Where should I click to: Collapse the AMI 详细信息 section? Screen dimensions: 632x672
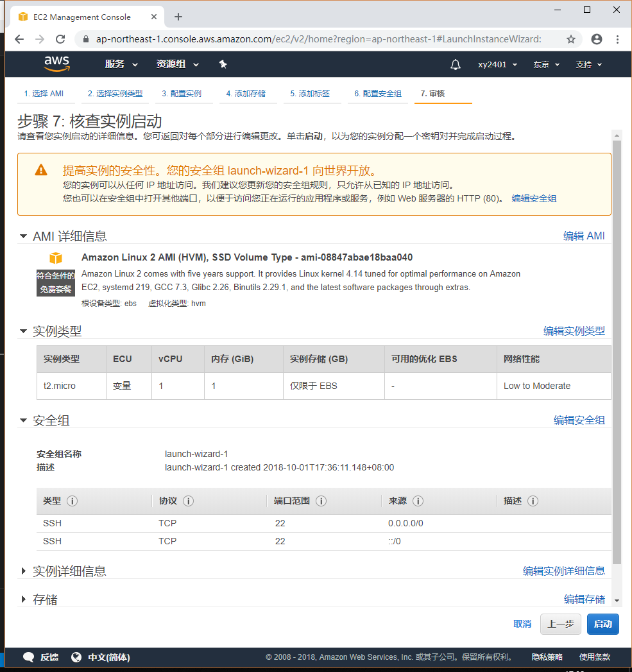(24, 236)
